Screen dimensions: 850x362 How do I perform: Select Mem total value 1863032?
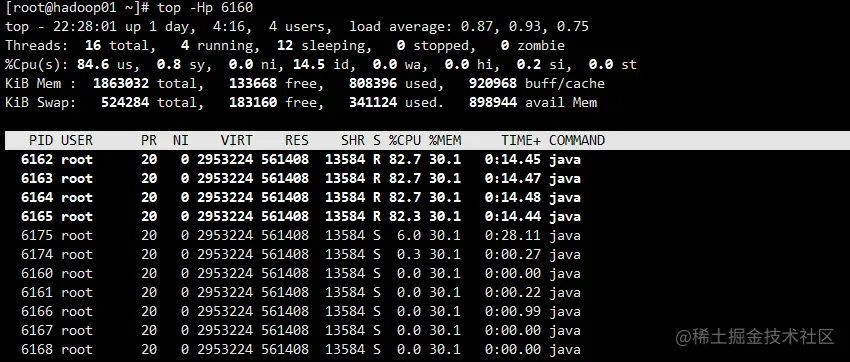(x=121, y=83)
